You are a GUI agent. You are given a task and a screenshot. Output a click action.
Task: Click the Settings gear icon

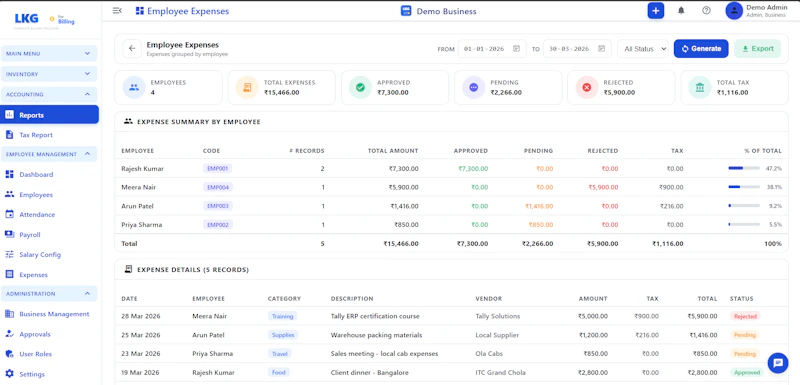9,374
